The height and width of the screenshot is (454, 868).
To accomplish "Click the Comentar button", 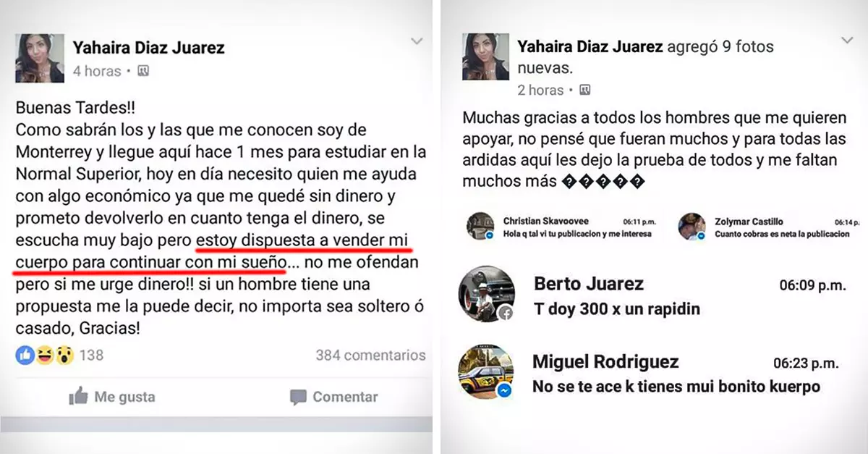I will click(333, 397).
